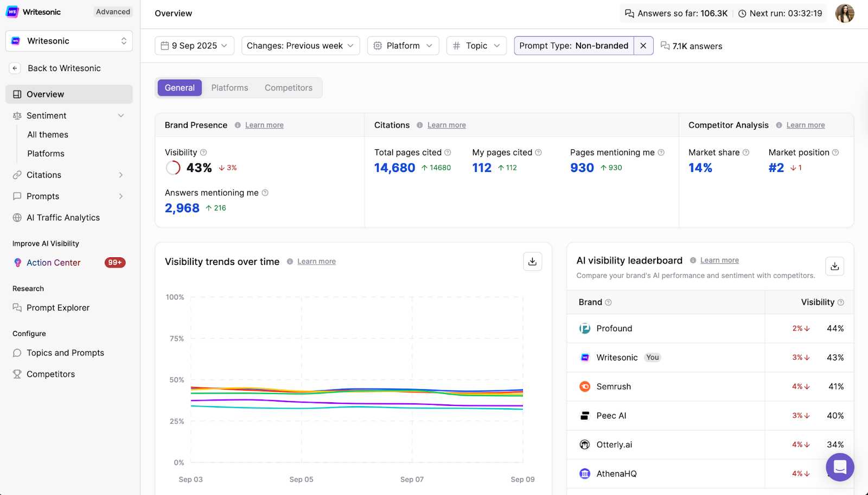Open the chat support bubble
Image resolution: width=868 pixels, height=495 pixels.
click(x=840, y=467)
